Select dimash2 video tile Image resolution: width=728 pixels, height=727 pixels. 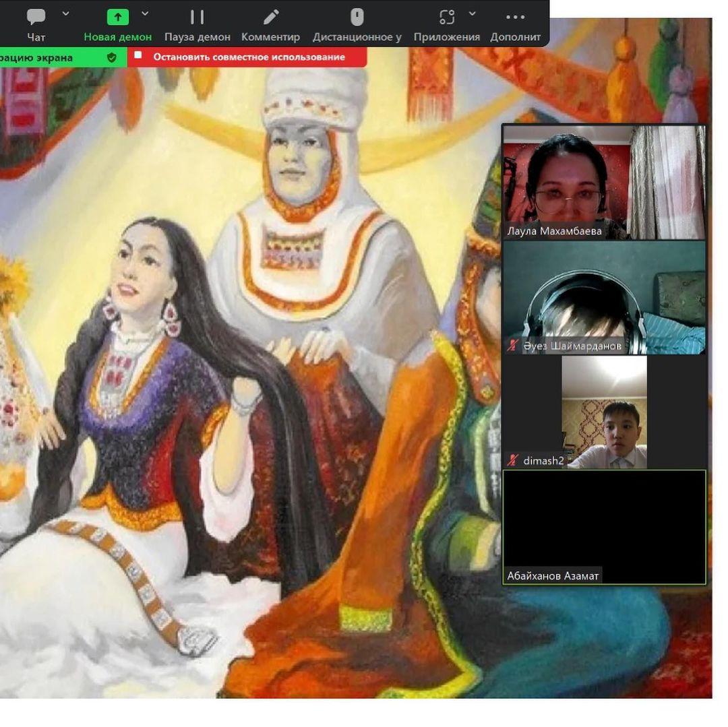point(604,412)
